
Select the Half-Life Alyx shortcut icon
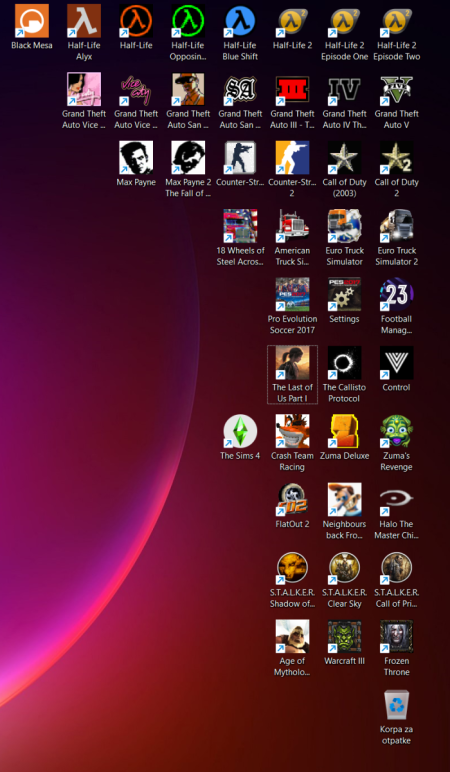click(x=84, y=21)
